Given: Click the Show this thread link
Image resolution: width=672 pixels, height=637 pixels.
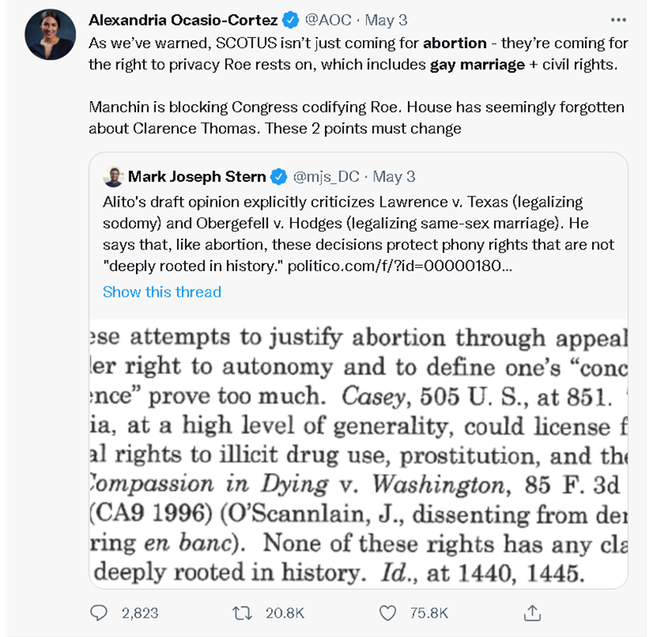Looking at the screenshot, I should pyautogui.click(x=162, y=292).
